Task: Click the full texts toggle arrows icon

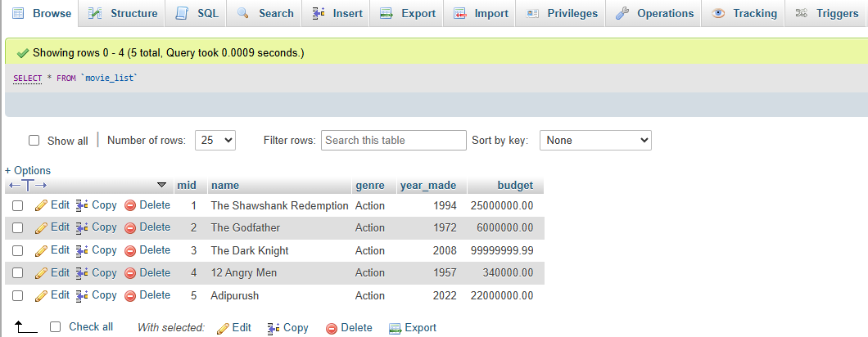Action: coord(28,186)
